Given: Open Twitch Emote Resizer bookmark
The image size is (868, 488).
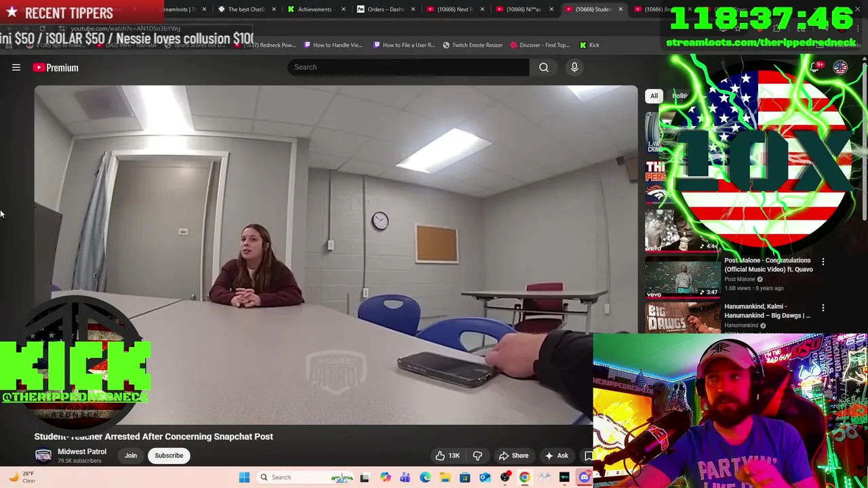Looking at the screenshot, I should tap(473, 45).
